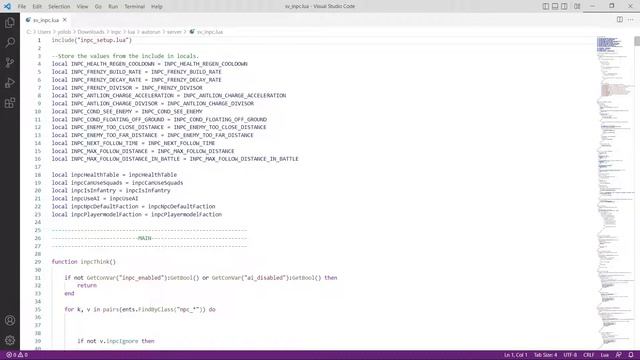
Task: Select the sv_inpc.lua editor tab
Action: click(45, 20)
